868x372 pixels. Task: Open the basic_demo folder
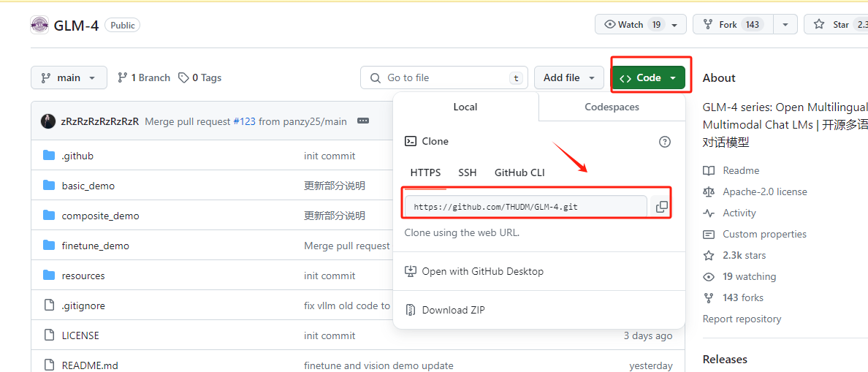[x=88, y=186]
